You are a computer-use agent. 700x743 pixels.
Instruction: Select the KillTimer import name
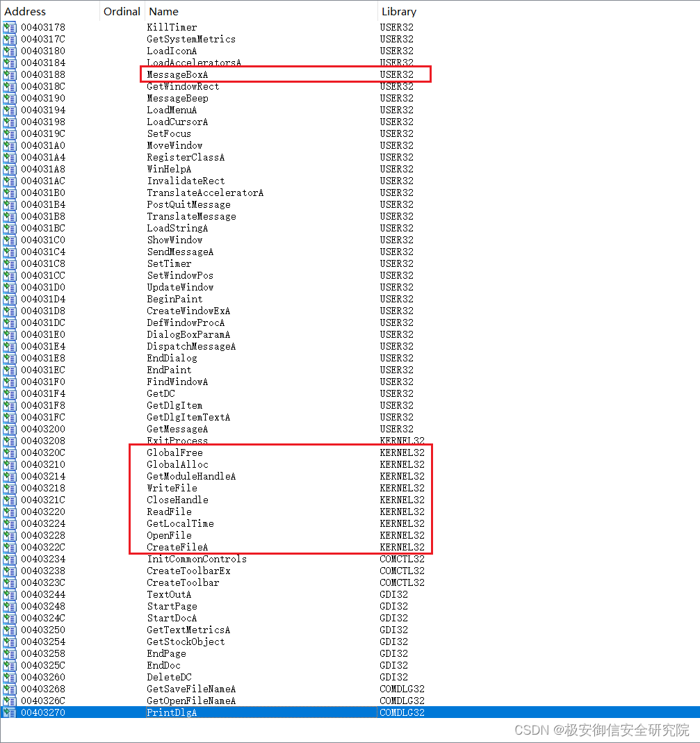click(x=172, y=28)
